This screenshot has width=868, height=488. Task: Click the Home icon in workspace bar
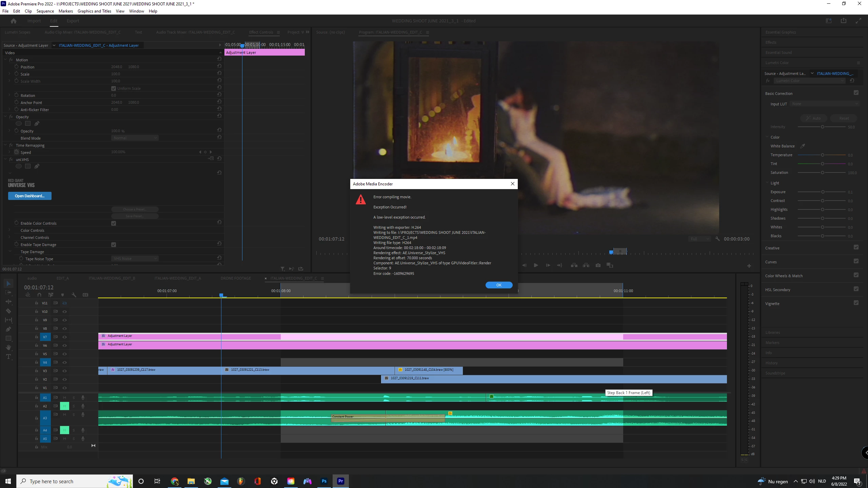(14, 21)
